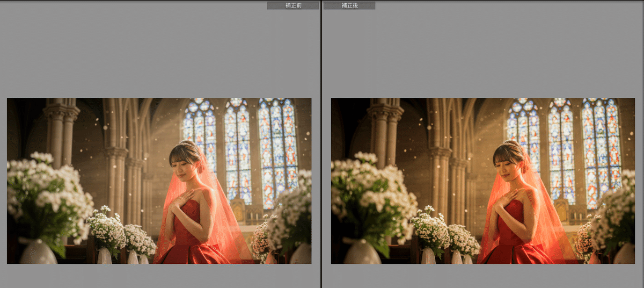Click bride's tiara in the before image
This screenshot has height=288, width=644.
188,144
